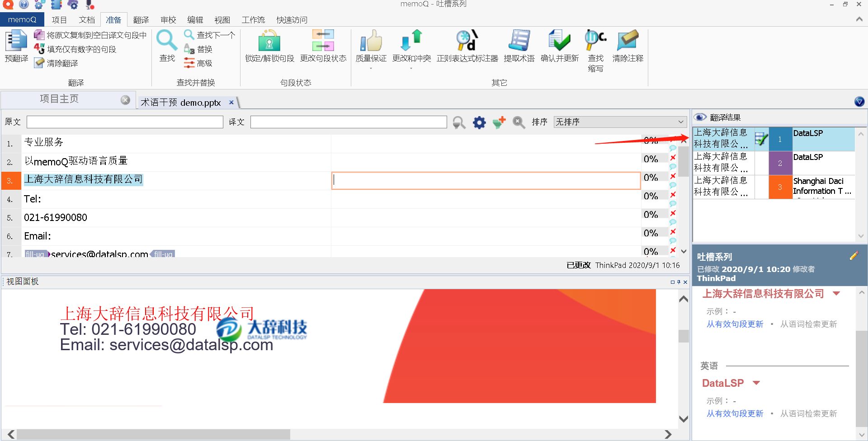
Task: Click 正则表达式标注器 icon
Action: [467, 41]
